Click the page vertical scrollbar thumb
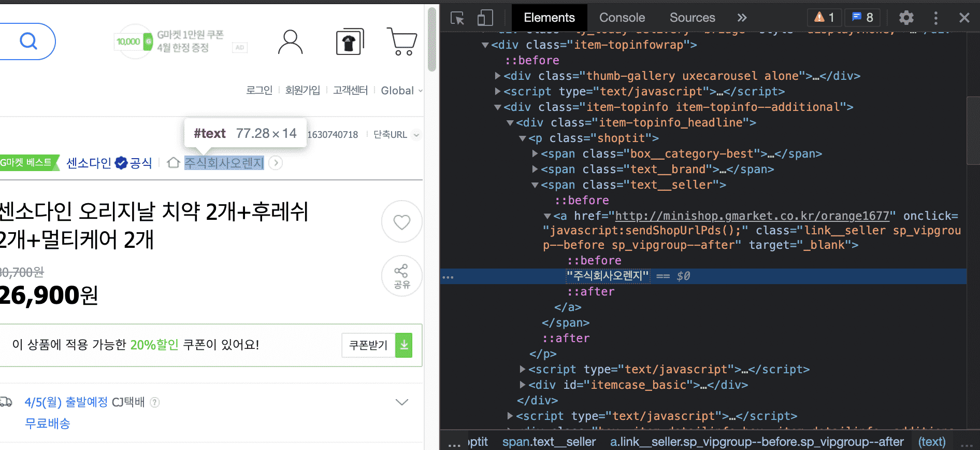 click(x=432, y=39)
